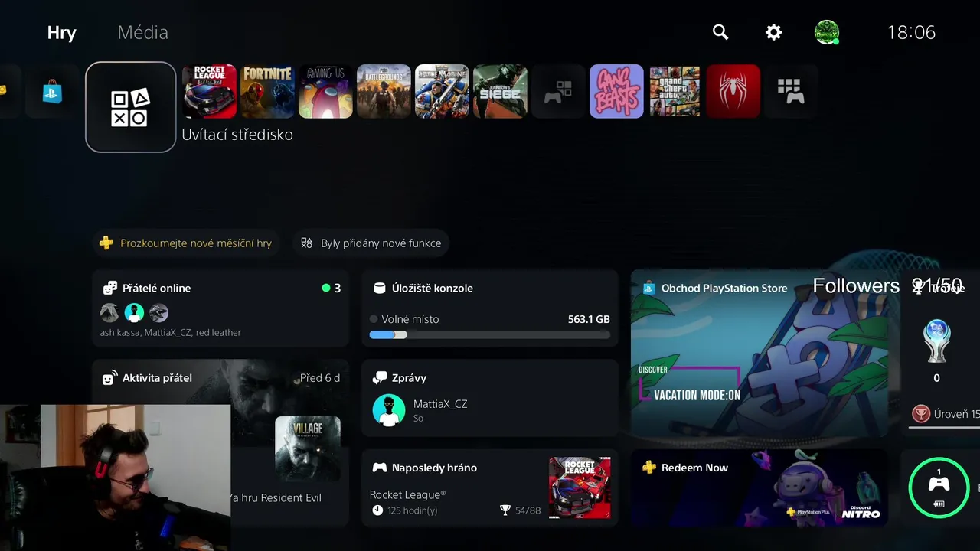Image resolution: width=980 pixels, height=551 pixels.
Task: Launch Space Marine game tile
Action: point(442,91)
